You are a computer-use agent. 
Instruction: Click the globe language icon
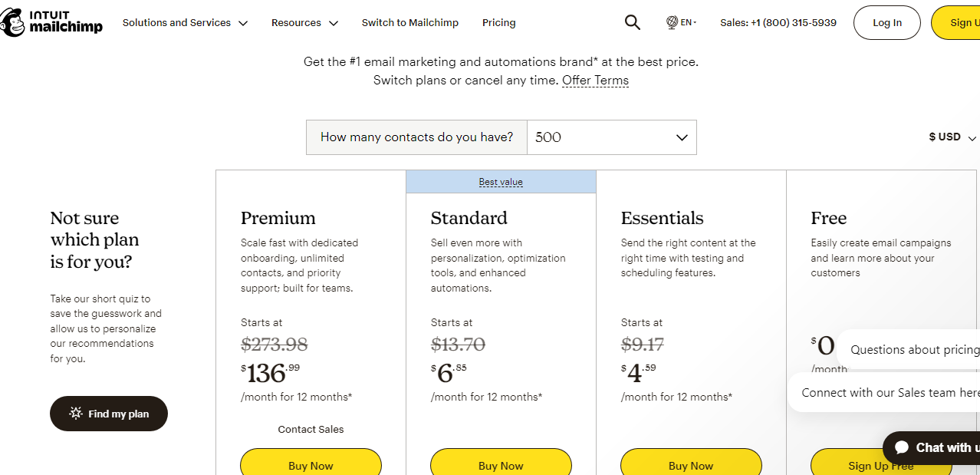(x=672, y=23)
